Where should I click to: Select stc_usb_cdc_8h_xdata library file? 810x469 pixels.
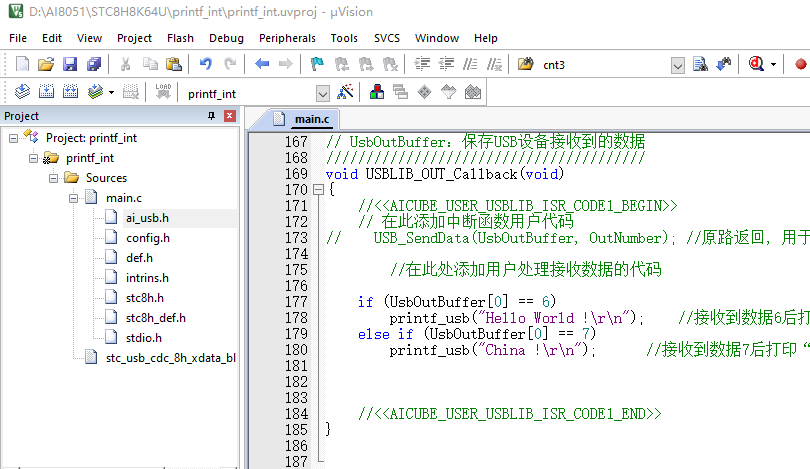pos(170,358)
